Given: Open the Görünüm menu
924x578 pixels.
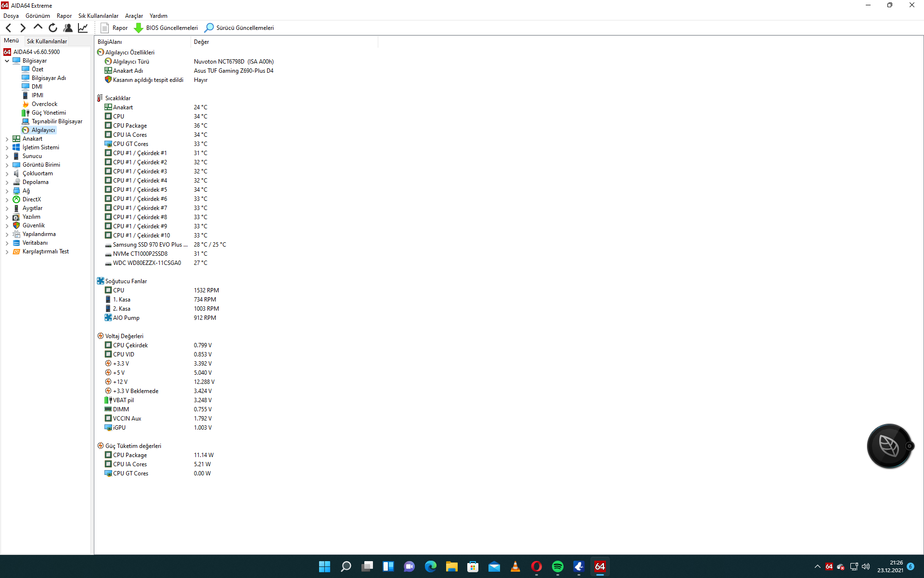Looking at the screenshot, I should tap(38, 16).
